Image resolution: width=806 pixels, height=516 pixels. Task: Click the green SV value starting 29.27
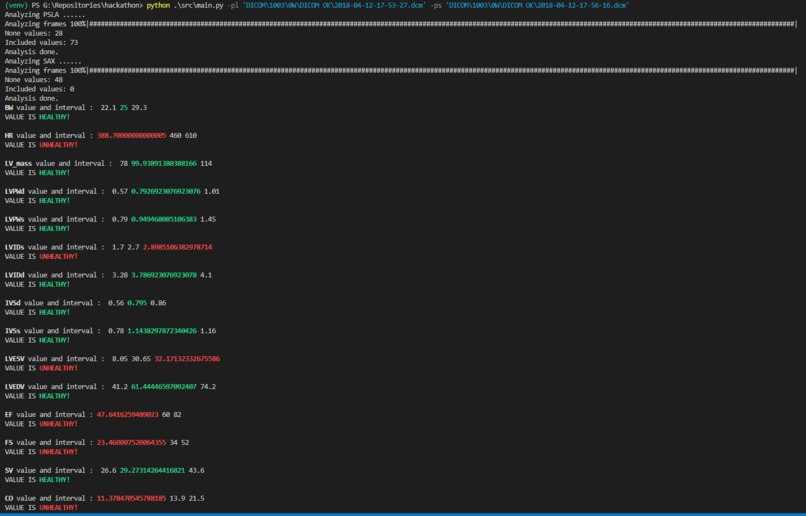152,470
